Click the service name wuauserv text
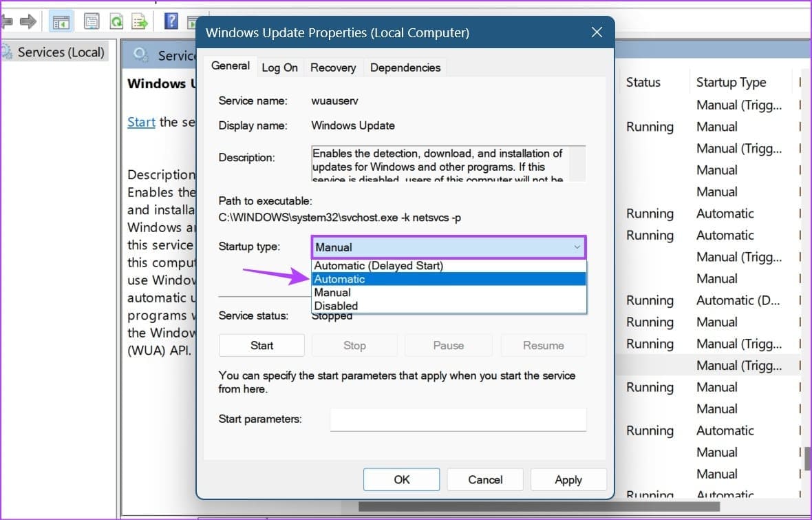The height and width of the screenshot is (520, 812). coord(334,101)
